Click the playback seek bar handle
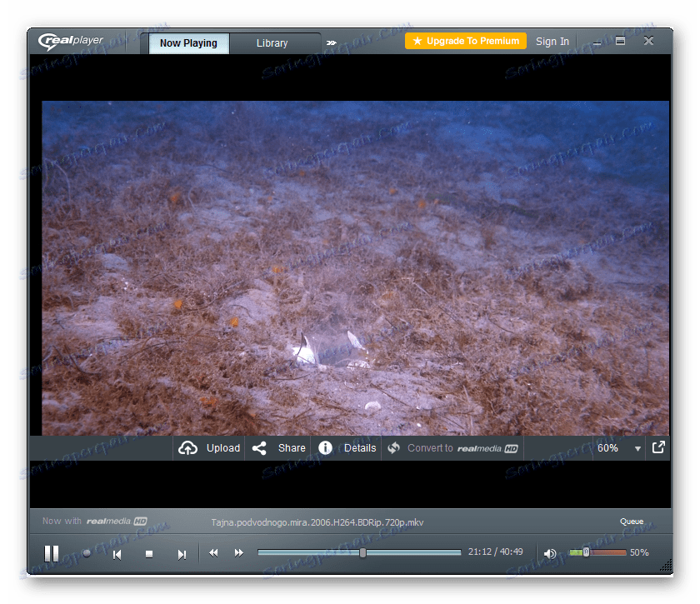Screen dimensions: 700x604 [363, 552]
